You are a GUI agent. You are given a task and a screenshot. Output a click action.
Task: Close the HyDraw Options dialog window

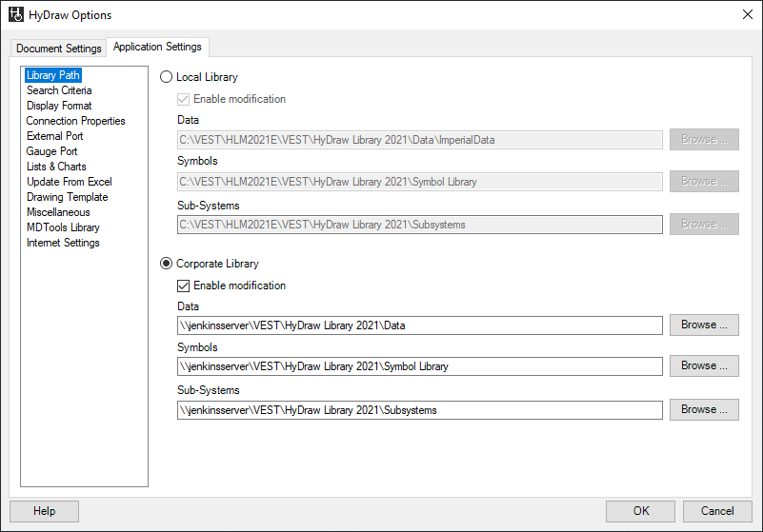(x=746, y=14)
